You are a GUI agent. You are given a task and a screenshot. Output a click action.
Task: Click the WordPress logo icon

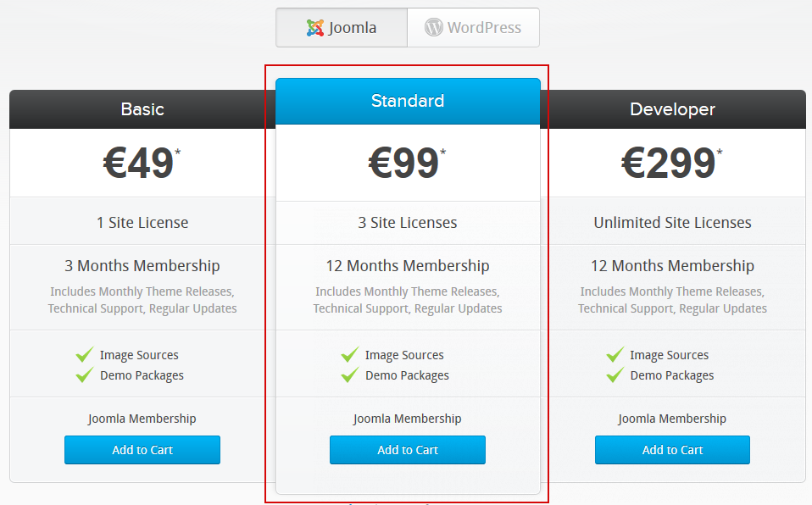(x=434, y=28)
